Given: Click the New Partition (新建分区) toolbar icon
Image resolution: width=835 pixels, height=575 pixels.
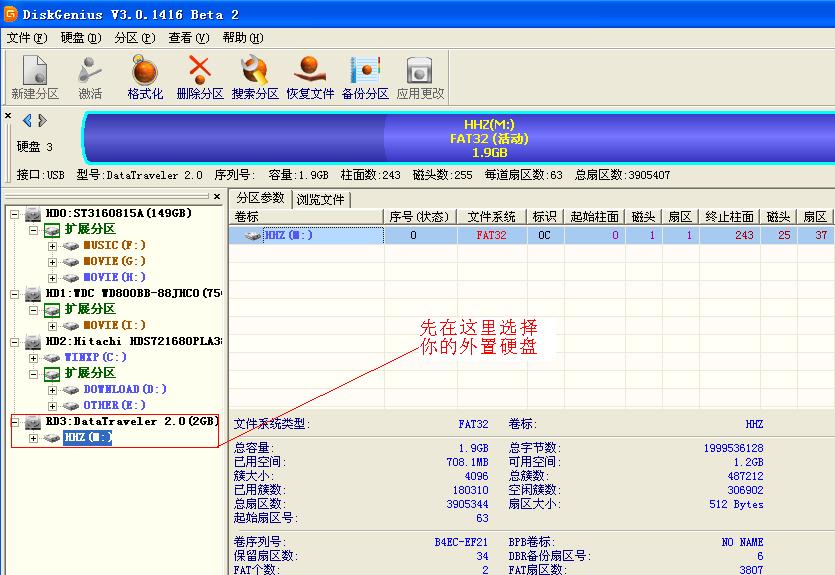Looking at the screenshot, I should (x=35, y=77).
